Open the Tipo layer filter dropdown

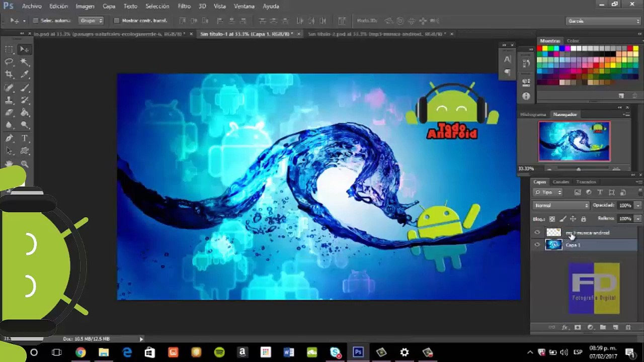[x=548, y=192]
